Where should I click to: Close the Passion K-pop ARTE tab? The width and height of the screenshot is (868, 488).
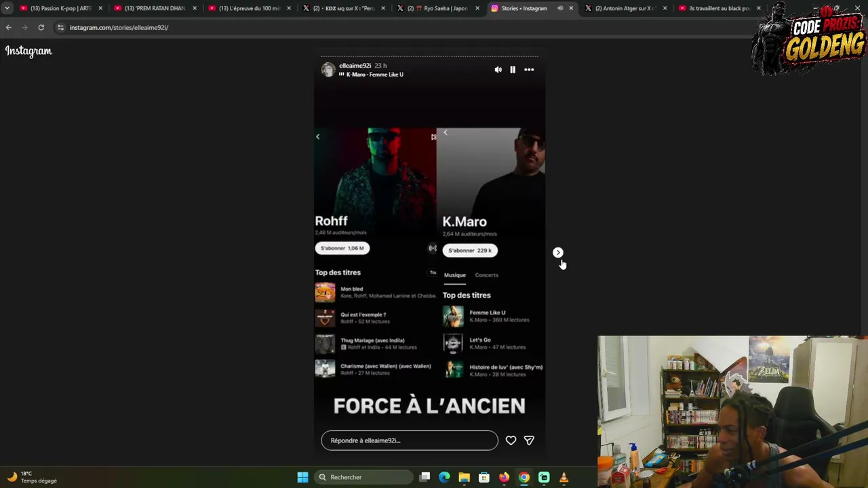(x=100, y=8)
